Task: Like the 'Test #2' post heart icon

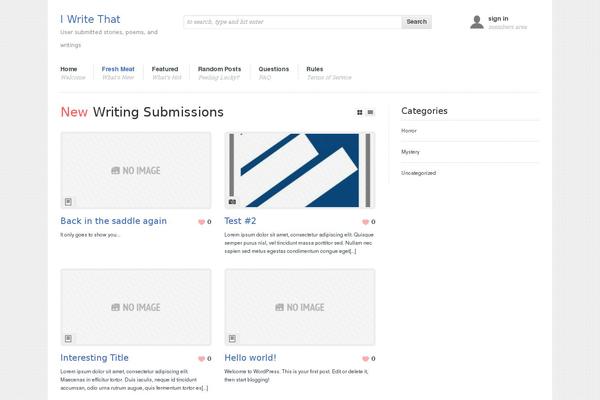Action: 365,222
